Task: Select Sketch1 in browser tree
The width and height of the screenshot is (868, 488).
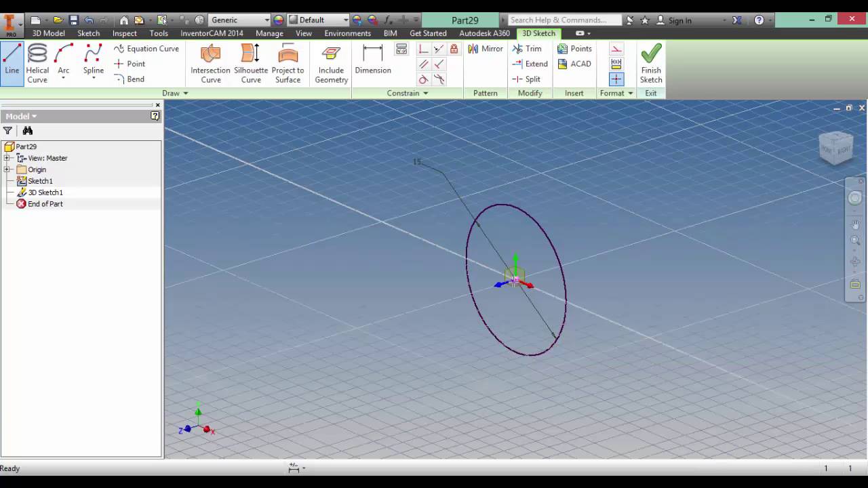Action: coord(35,181)
